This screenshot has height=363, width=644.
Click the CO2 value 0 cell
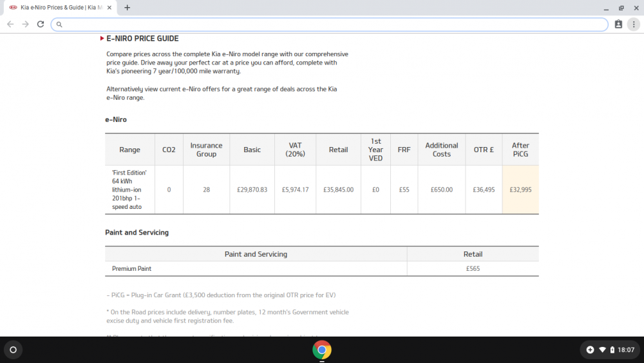coord(169,190)
